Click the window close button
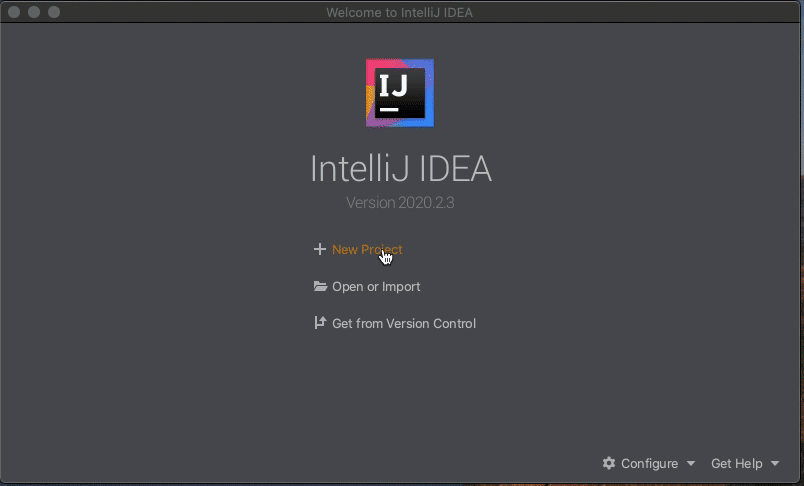The image size is (804, 486). 14,12
